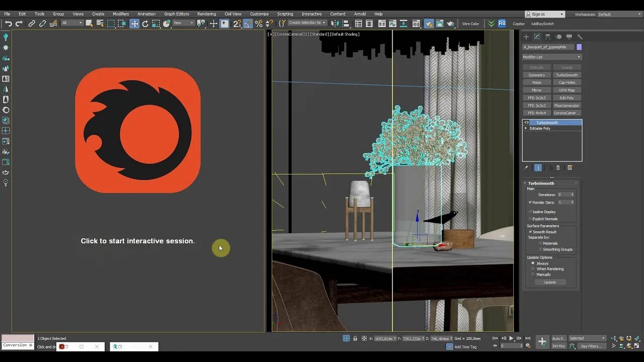Open the Rendering menu
This screenshot has height=362, width=644.
(x=206, y=14)
